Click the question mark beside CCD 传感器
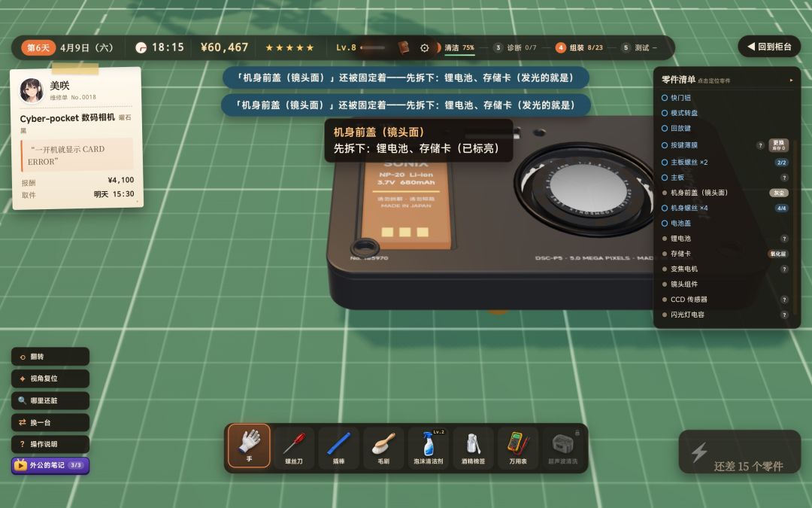This screenshot has height=508, width=812. 784,300
